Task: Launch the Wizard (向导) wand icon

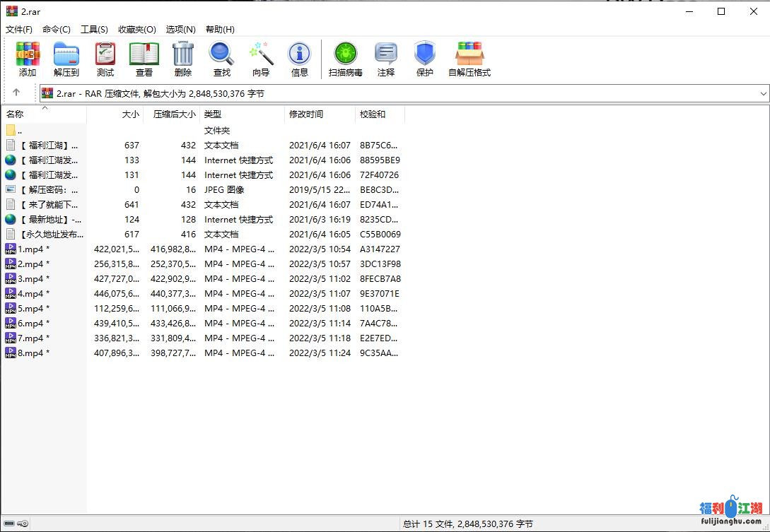Action: coord(261,59)
